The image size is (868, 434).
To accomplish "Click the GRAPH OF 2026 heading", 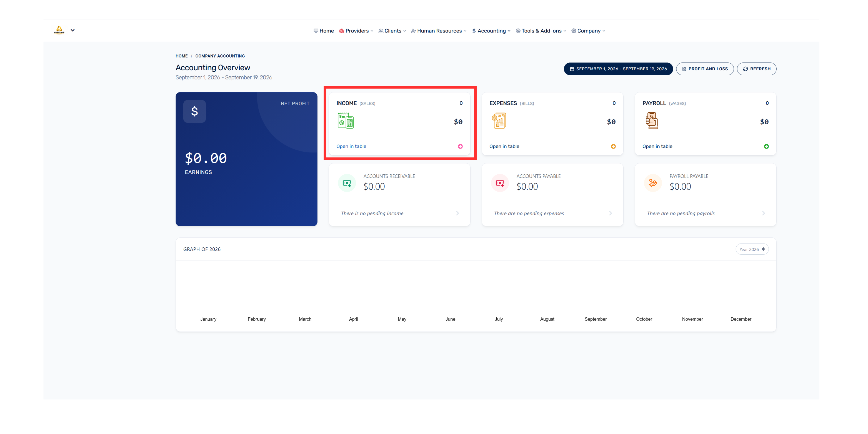I will 202,249.
